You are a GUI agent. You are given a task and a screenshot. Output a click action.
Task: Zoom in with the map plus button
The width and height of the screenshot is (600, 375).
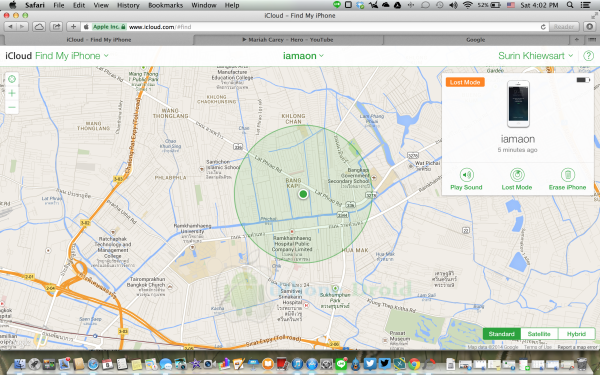click(x=12, y=93)
